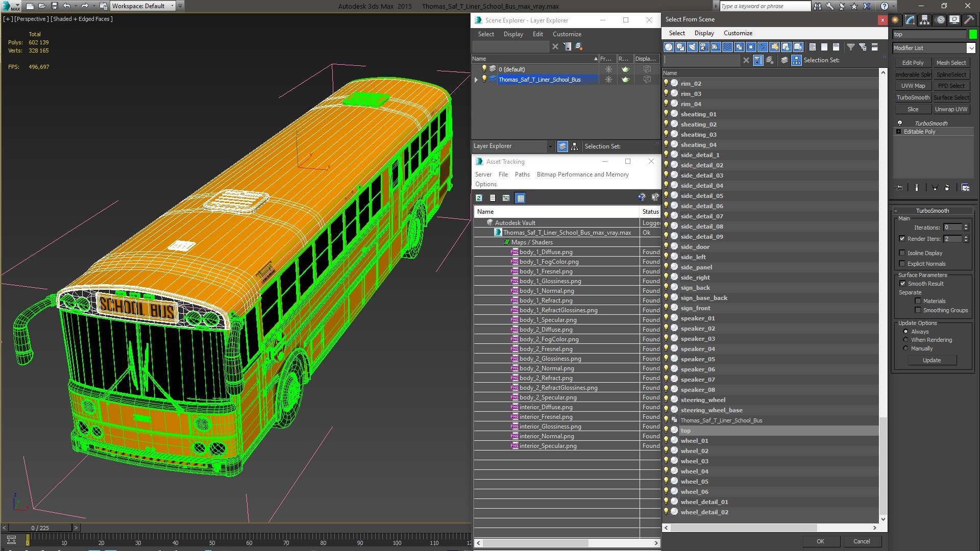Open the Create command panel tab
The width and height of the screenshot is (980, 551).
tap(895, 20)
